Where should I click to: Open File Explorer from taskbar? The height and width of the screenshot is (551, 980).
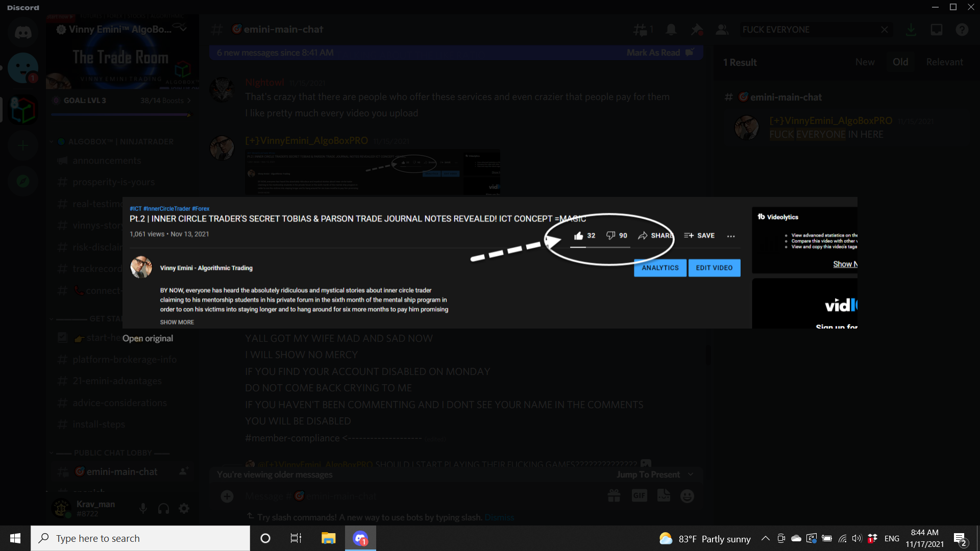pos(328,538)
